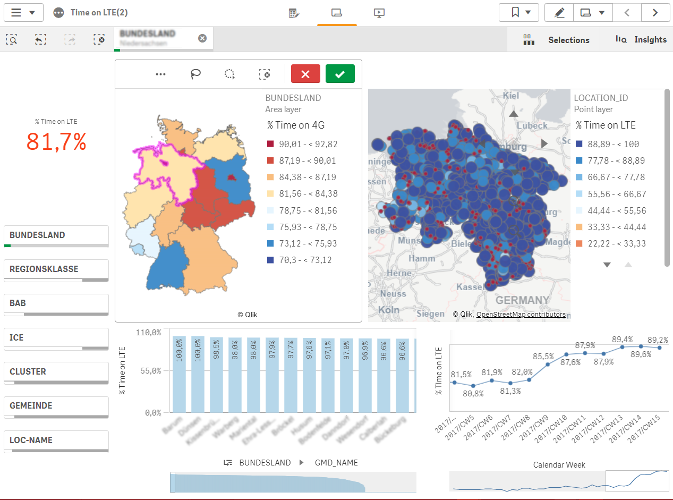The height and width of the screenshot is (500, 673).
Task: Open the three-dot more options on map
Action: 160,74
